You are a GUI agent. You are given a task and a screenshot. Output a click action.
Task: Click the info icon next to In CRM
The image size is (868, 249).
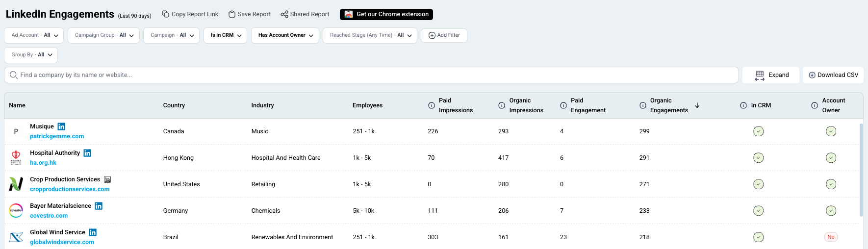coord(743,105)
